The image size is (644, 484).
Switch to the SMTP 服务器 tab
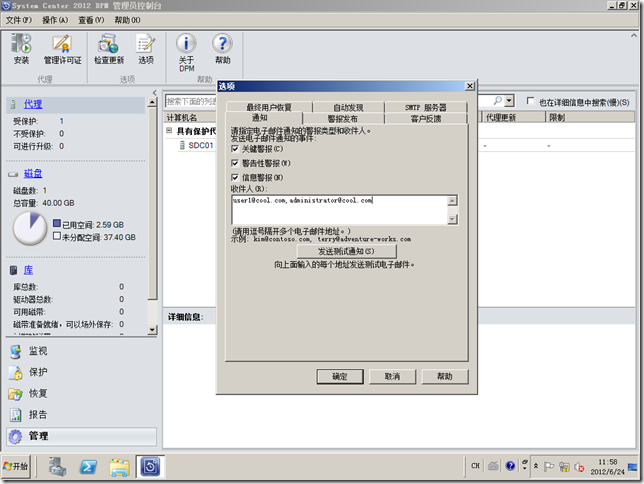[x=426, y=107]
